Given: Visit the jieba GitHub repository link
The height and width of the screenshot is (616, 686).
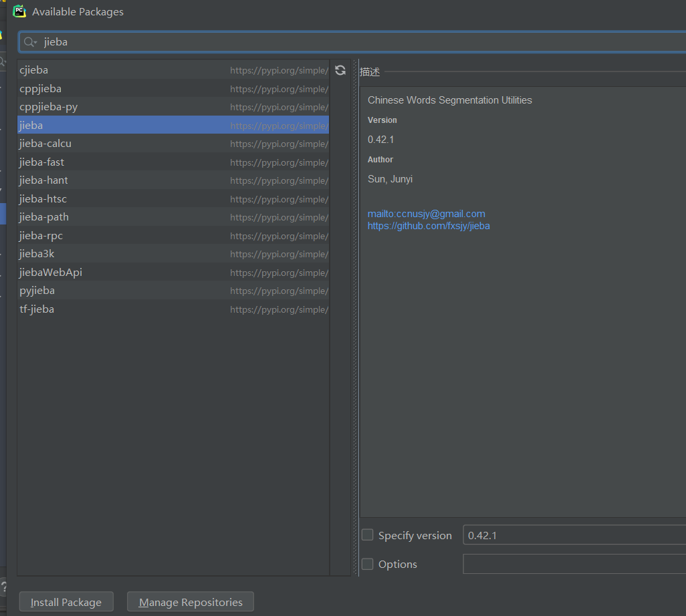Looking at the screenshot, I should (x=429, y=226).
